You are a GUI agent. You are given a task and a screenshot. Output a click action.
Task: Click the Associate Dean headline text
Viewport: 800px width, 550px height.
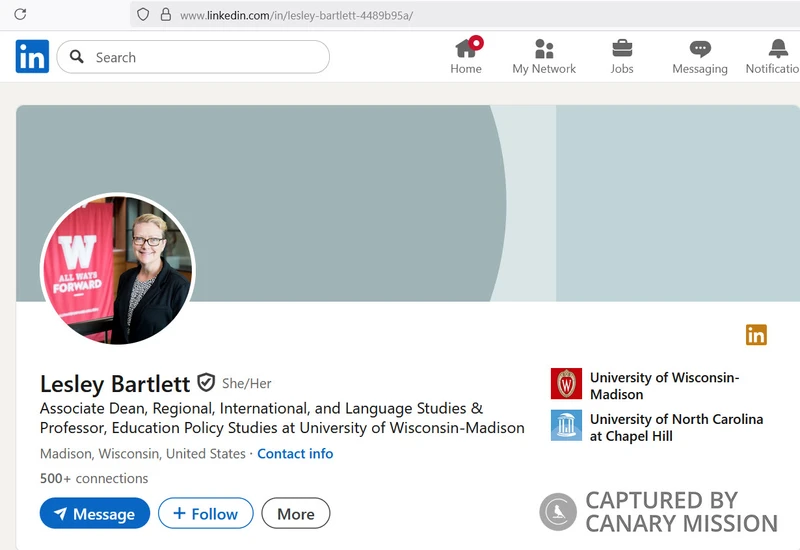pyautogui.click(x=282, y=418)
